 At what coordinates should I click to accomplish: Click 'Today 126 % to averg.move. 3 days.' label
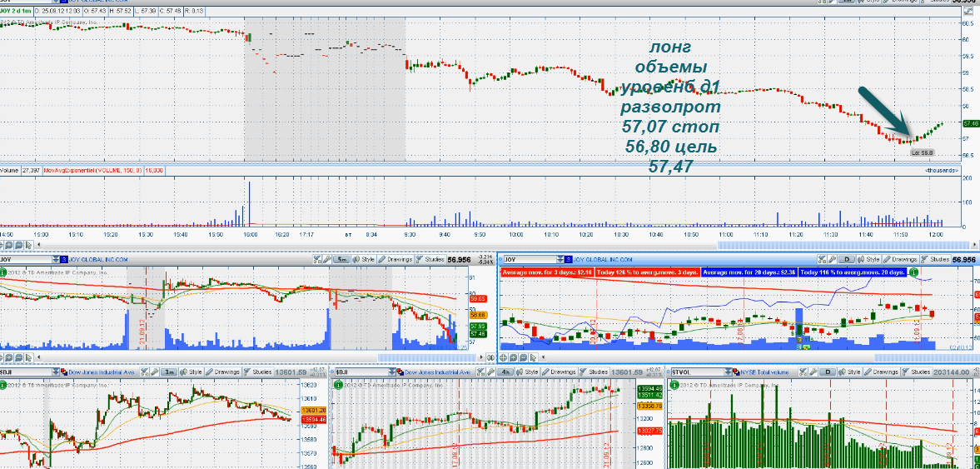click(648, 272)
